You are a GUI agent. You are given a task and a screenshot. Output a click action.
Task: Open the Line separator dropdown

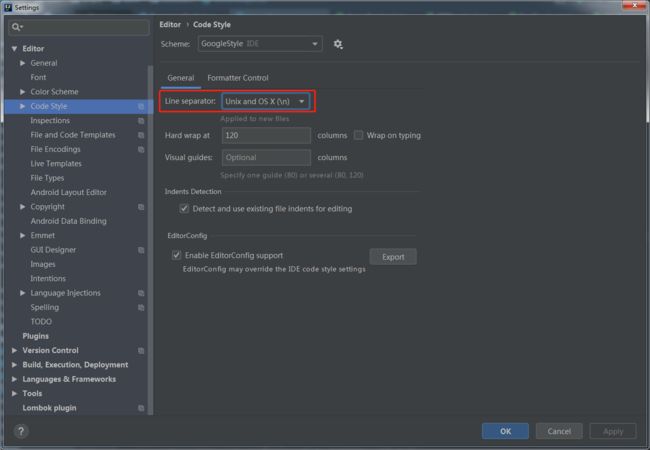click(x=266, y=101)
